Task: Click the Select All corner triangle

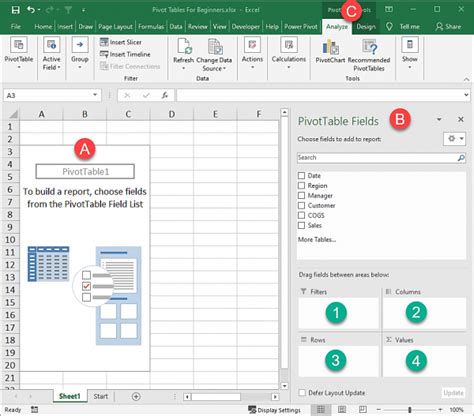Action: pyautogui.click(x=13, y=114)
